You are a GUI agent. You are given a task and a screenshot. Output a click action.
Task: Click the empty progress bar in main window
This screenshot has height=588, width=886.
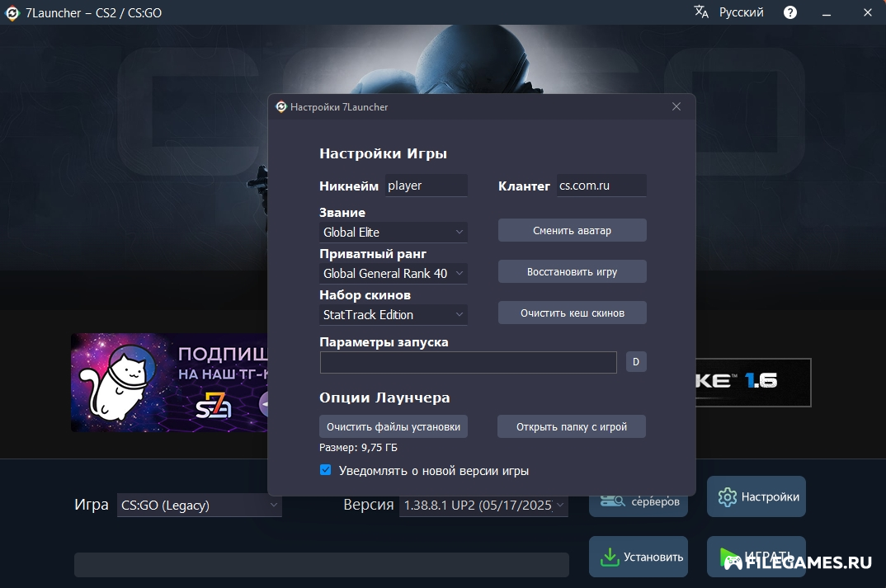click(322, 565)
